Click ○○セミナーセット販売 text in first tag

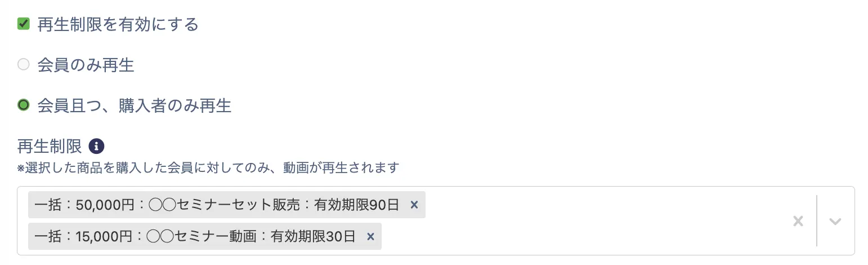225,205
